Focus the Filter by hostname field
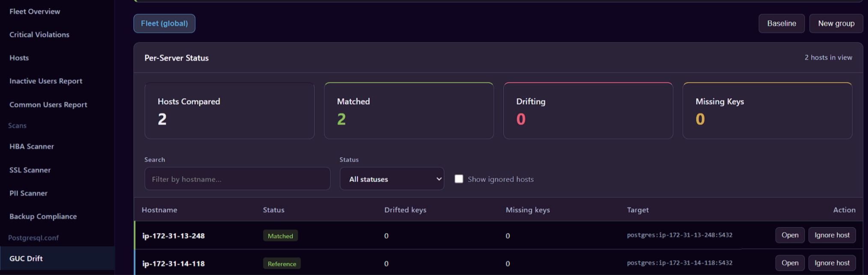The image size is (868, 275). tap(237, 179)
